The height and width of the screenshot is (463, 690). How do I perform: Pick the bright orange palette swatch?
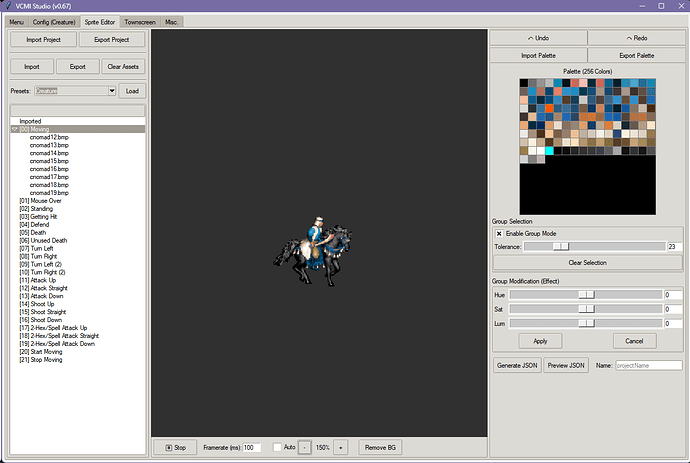pyautogui.click(x=549, y=108)
